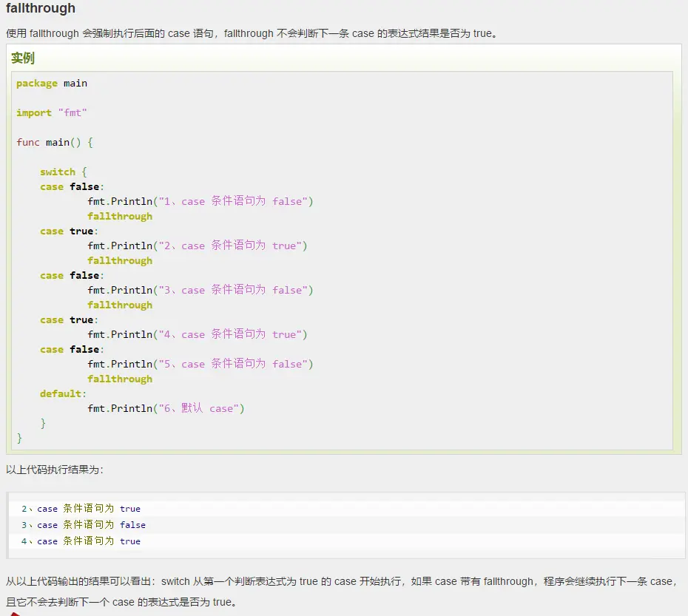
Task: Click the 'switch {' code line
Action: [x=64, y=172]
